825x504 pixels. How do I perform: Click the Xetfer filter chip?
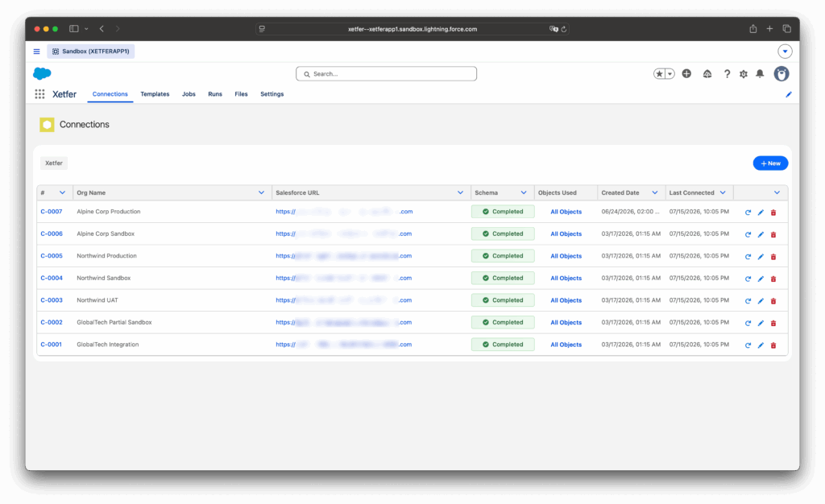54,163
